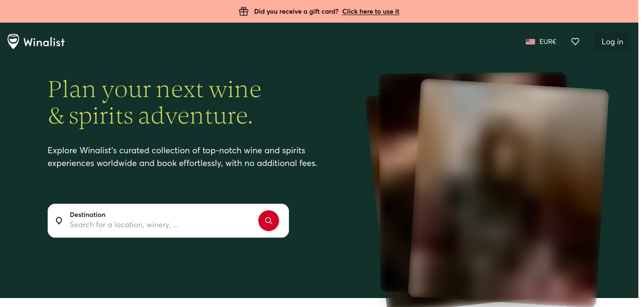The width and height of the screenshot is (644, 307).
Task: Click the word 'adventure.' in the headline
Action: (196, 116)
